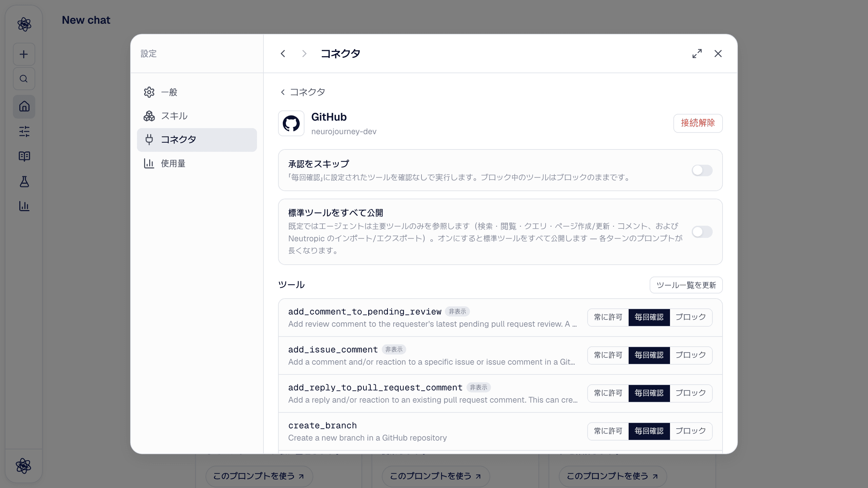Click the bar chart icon in left sidebar

click(x=24, y=206)
